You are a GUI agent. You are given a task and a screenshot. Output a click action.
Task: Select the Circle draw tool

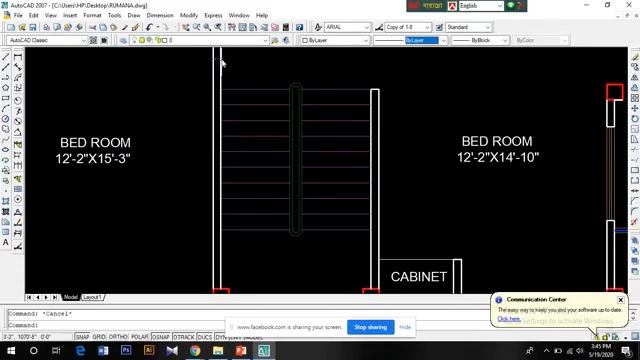tap(6, 119)
